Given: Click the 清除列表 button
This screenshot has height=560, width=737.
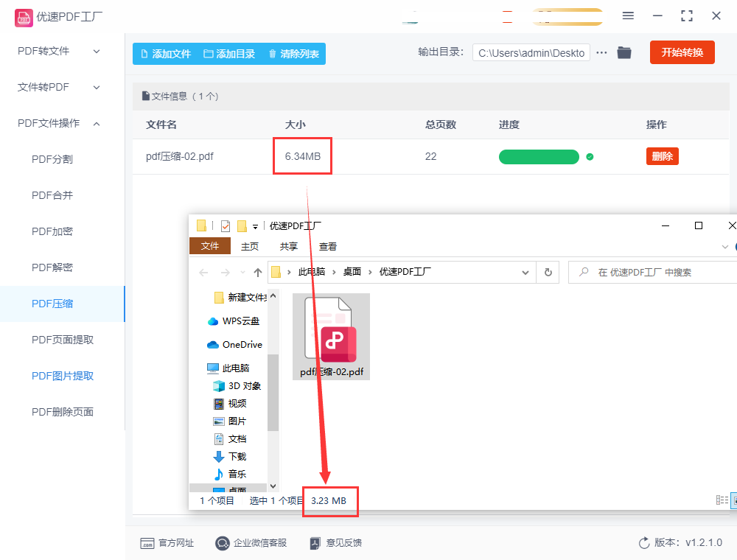Looking at the screenshot, I should 294,54.
